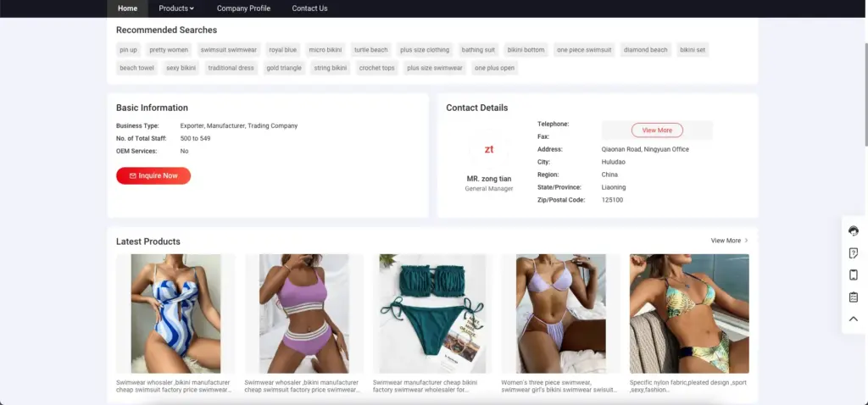Select the 'royal blue' tag
The height and width of the screenshot is (405, 868).
[283, 50]
